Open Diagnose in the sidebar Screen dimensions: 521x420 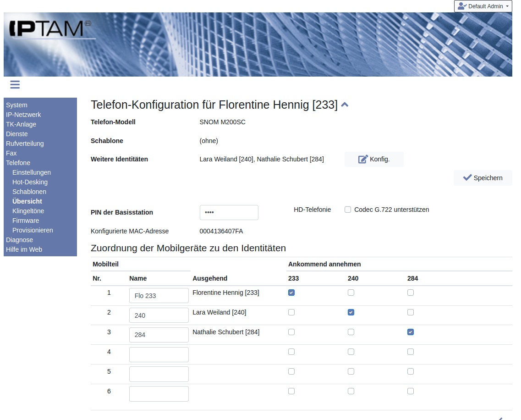click(x=19, y=240)
